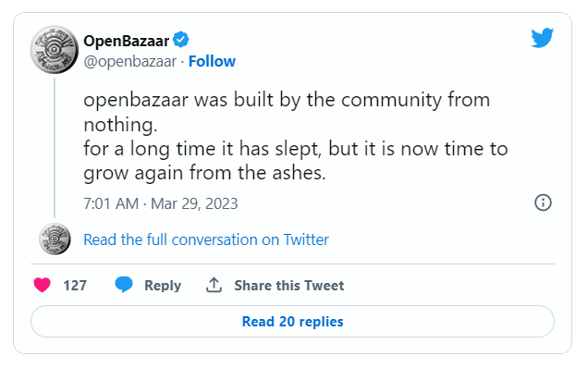Click the @openbazaar handle

(x=129, y=62)
